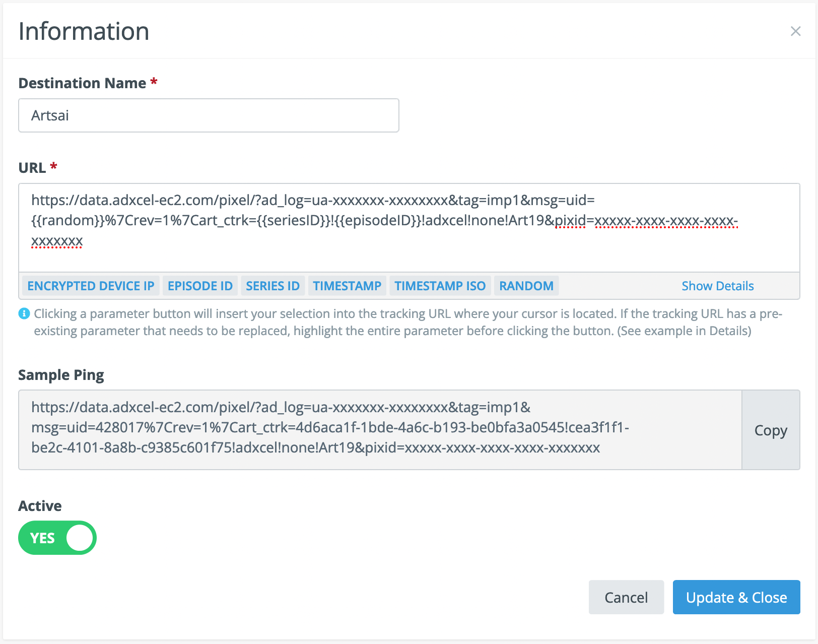This screenshot has height=644, width=818.
Task: Toggle the Active switch from YES
Action: click(x=57, y=538)
